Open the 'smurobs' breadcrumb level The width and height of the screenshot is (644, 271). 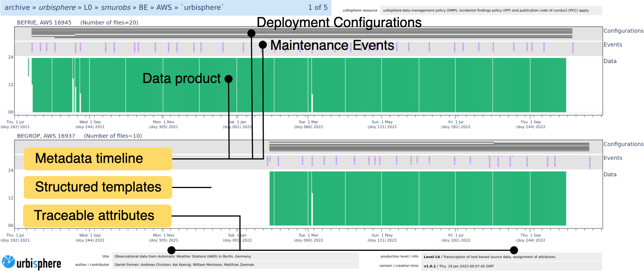116,8
